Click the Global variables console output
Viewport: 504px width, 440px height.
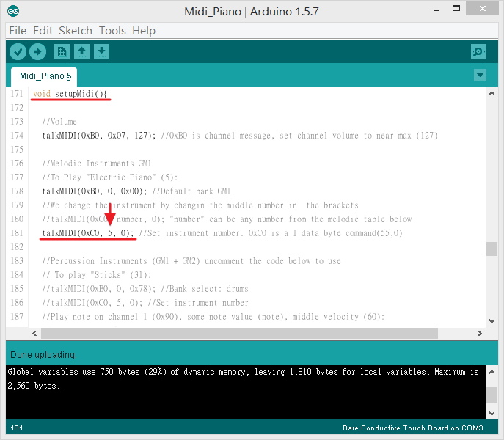(x=244, y=378)
